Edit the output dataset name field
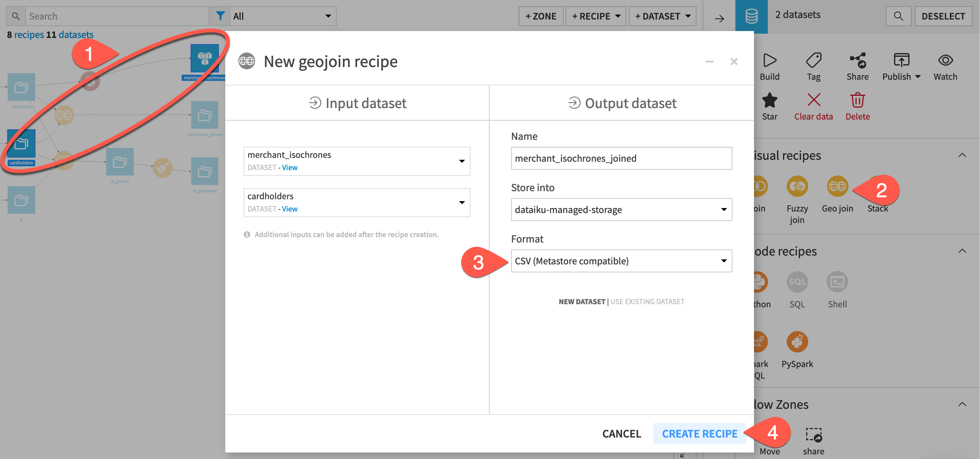This screenshot has width=980, height=459. (621, 157)
